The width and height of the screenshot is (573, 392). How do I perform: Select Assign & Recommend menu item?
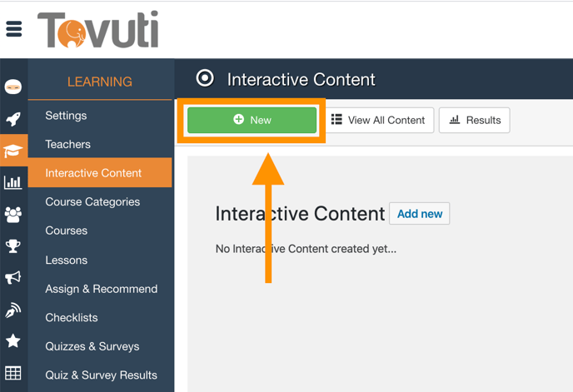(100, 289)
